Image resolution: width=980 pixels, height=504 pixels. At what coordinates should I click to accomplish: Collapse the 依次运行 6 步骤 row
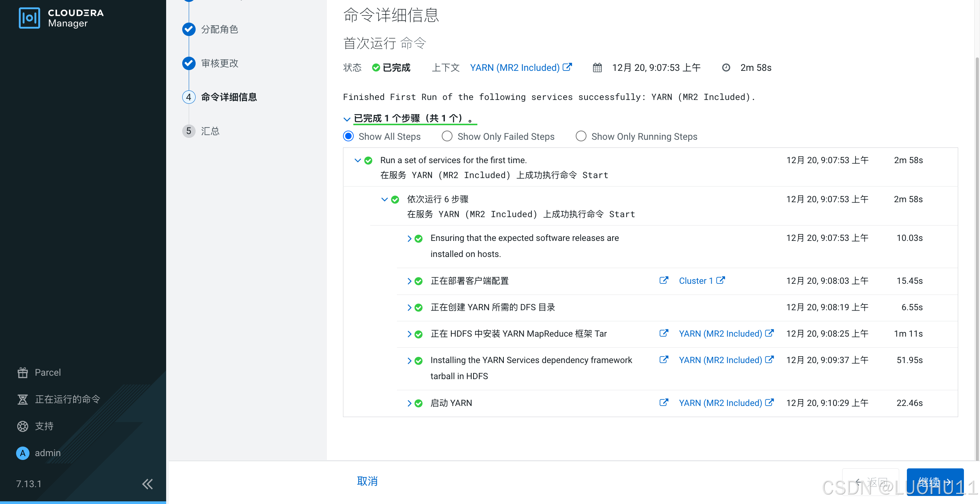tap(384, 200)
